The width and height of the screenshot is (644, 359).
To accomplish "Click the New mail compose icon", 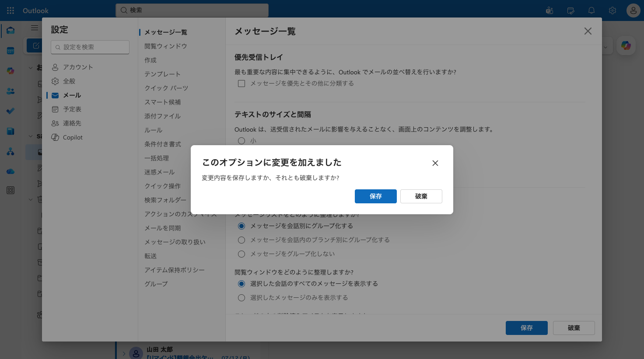I will 36,45.
